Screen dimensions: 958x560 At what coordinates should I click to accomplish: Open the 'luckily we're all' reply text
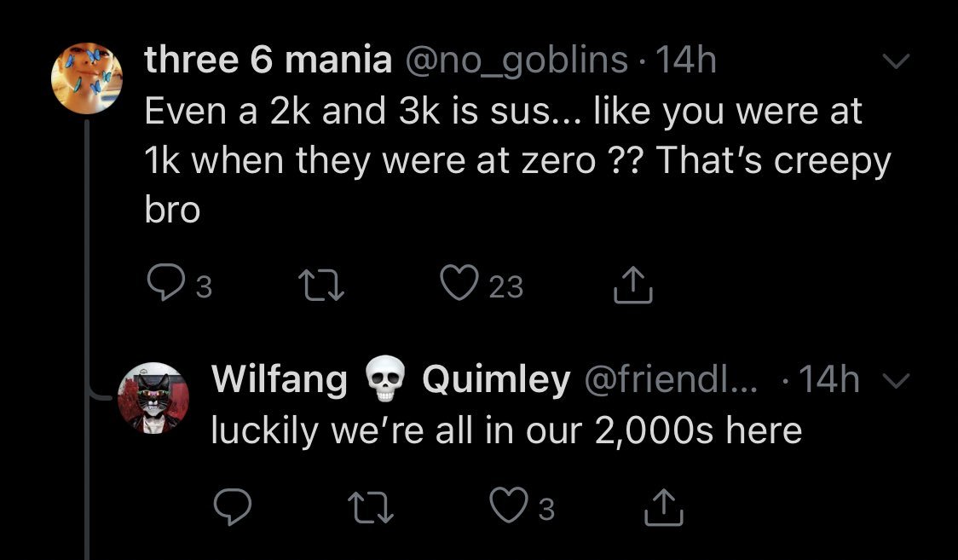click(506, 431)
